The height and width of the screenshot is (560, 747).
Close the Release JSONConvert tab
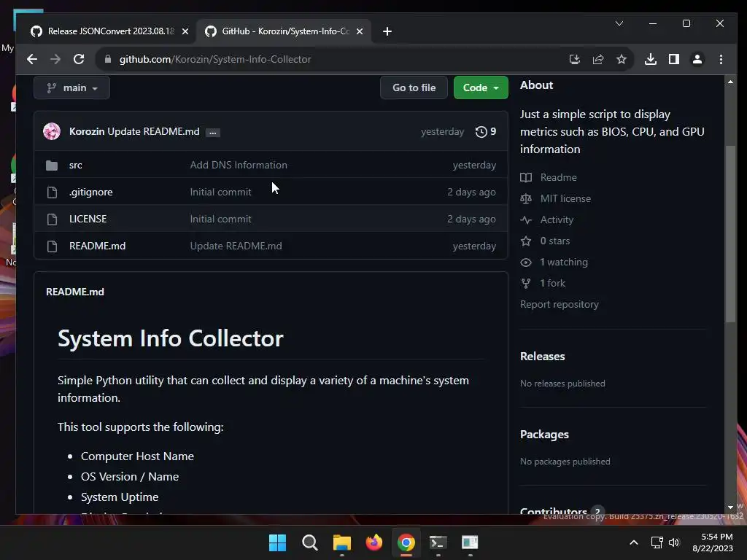[x=185, y=31]
